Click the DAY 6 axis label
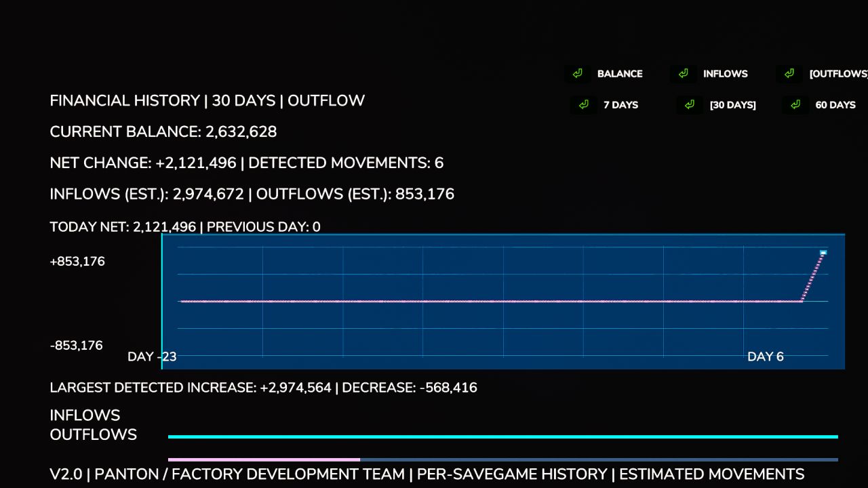 pos(766,357)
